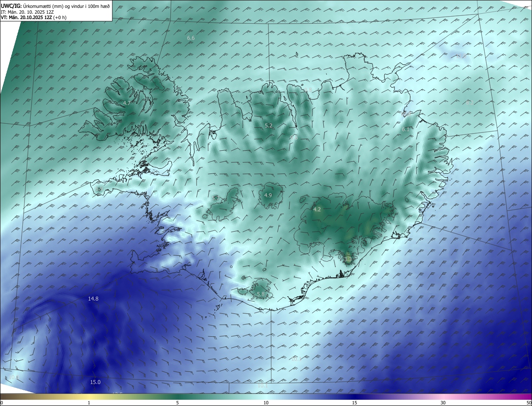Select the 4.9 value on the central glacier
Viewport: 532px width, 406px height.
[268, 195]
